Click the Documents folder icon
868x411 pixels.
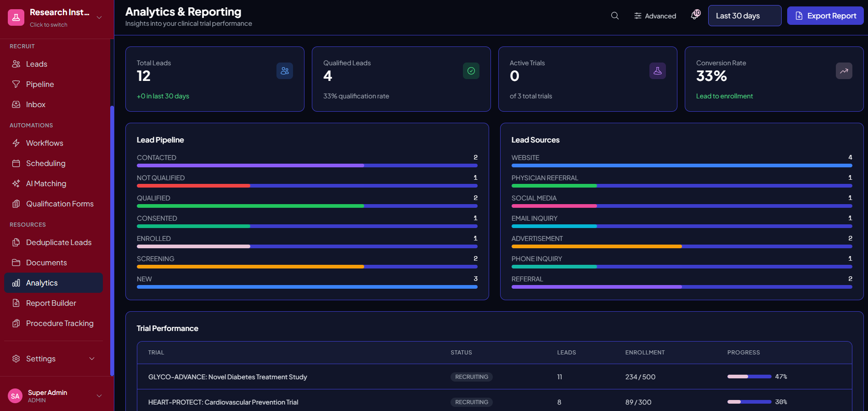(16, 263)
